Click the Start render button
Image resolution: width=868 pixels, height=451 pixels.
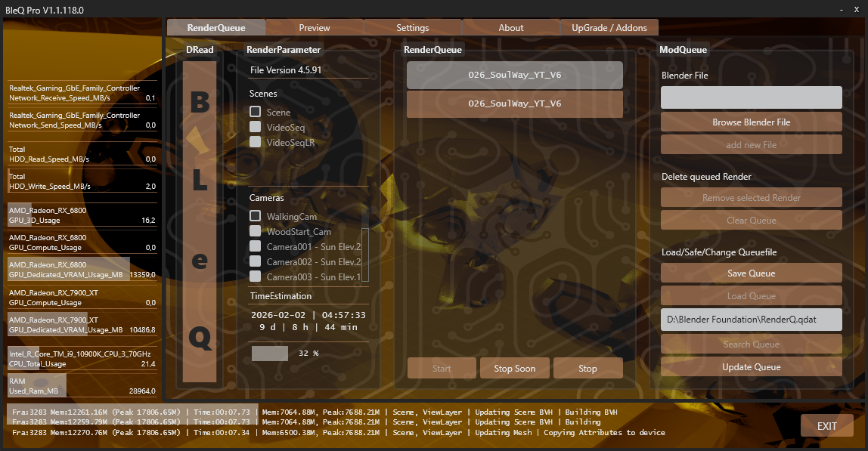[x=442, y=368]
